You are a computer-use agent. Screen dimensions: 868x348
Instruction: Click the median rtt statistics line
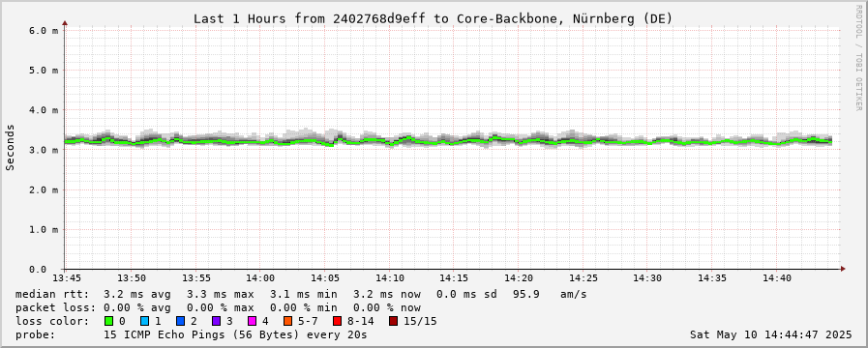301,294
